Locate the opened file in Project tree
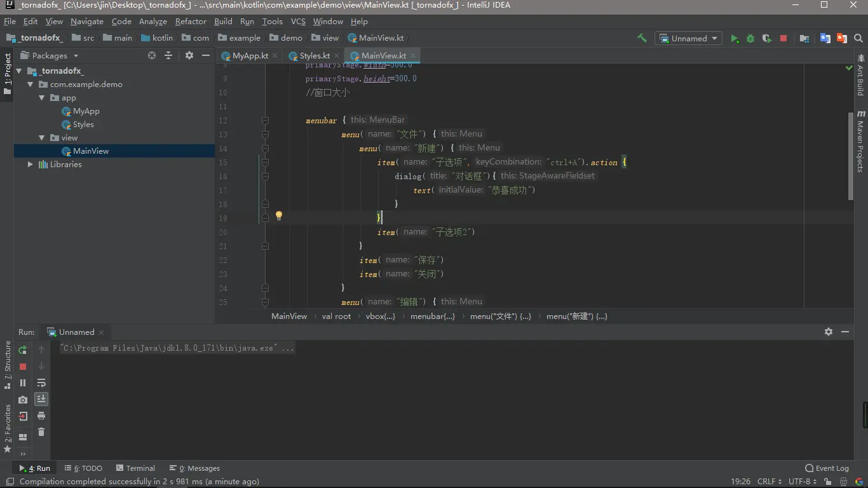 pyautogui.click(x=152, y=55)
